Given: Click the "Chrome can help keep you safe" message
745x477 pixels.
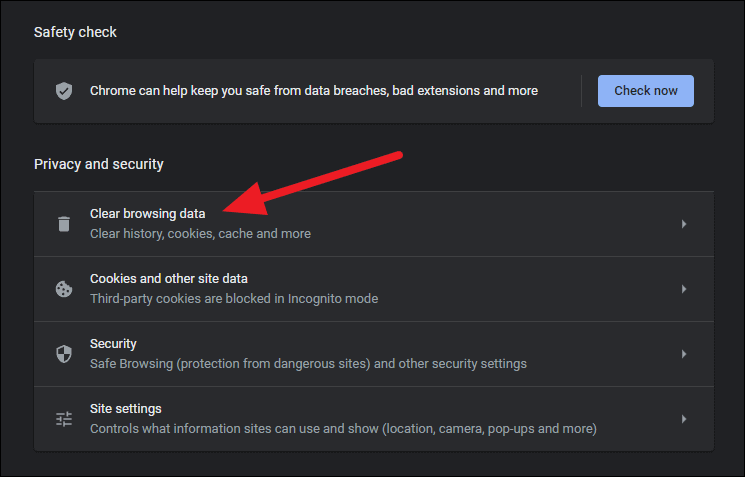Looking at the screenshot, I should pyautogui.click(x=314, y=91).
